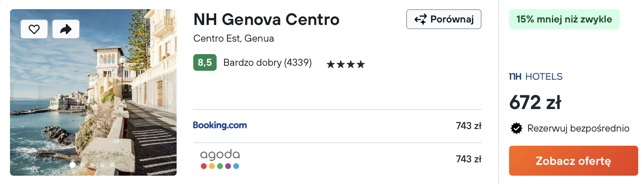Screen dimensions: 644x184
Task: Click the verified checkmark badge icon
Action: [x=517, y=128]
